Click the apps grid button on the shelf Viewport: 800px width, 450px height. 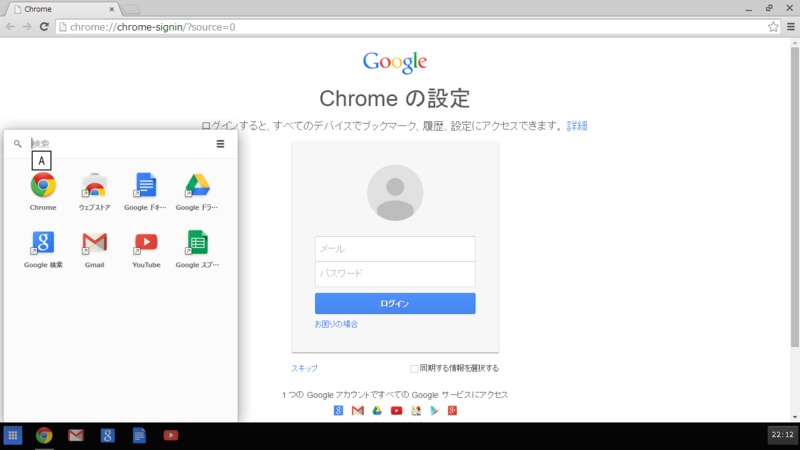pos(13,435)
